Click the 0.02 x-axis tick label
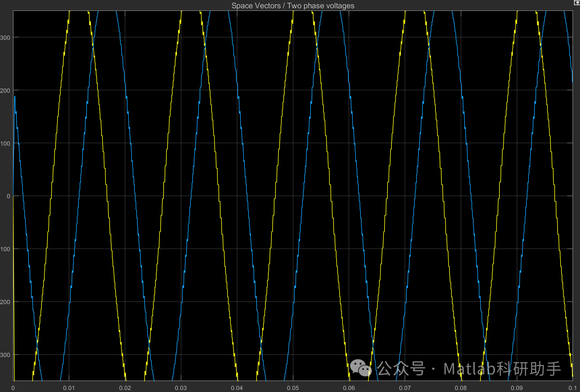This screenshot has height=392, width=580. tap(125, 388)
